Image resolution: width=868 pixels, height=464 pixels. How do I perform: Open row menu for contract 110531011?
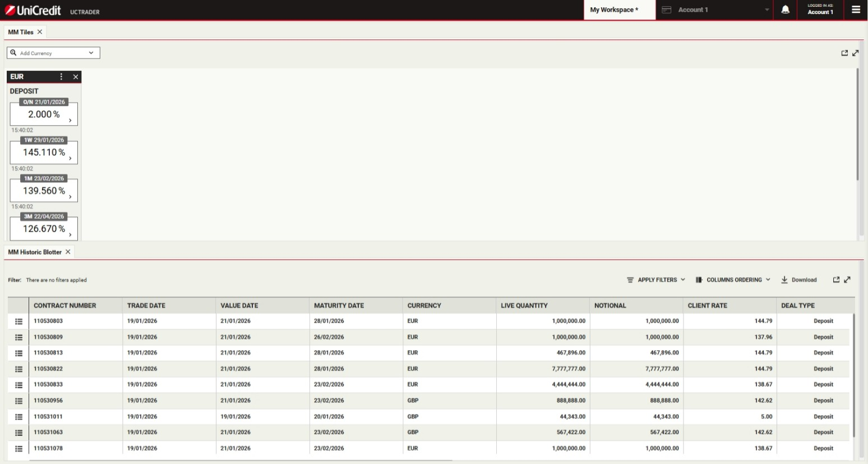click(19, 417)
